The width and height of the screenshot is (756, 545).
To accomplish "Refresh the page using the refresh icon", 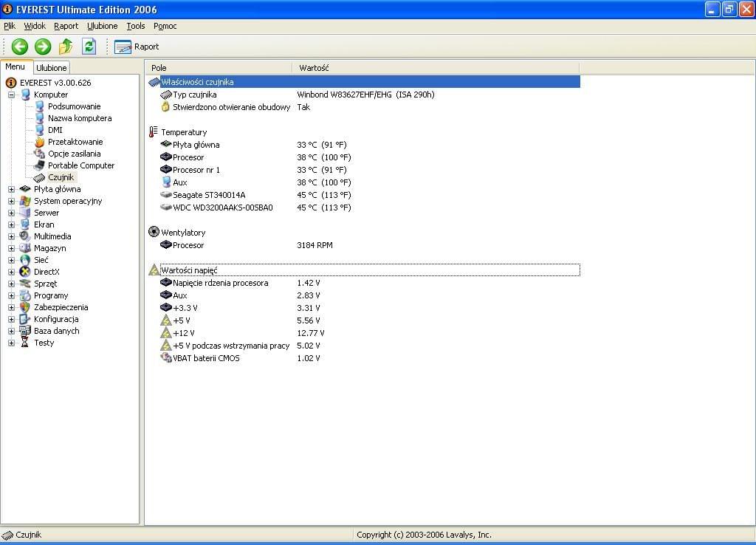I will tap(89, 47).
